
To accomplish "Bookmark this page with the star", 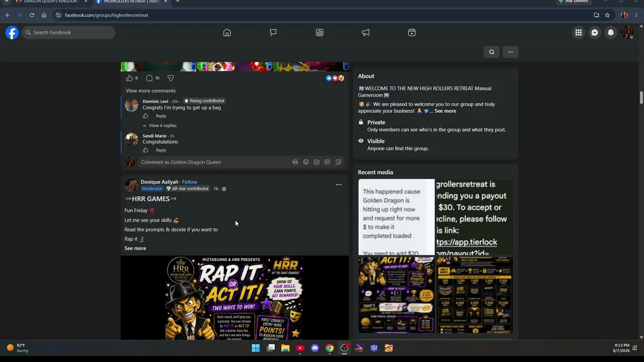I will (x=607, y=15).
